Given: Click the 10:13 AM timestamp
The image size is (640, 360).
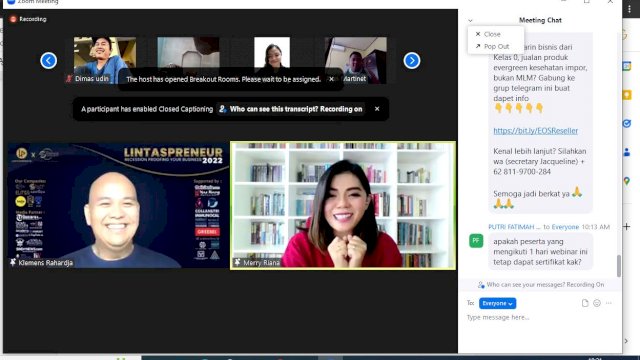Looking at the screenshot, I should pos(596,227).
